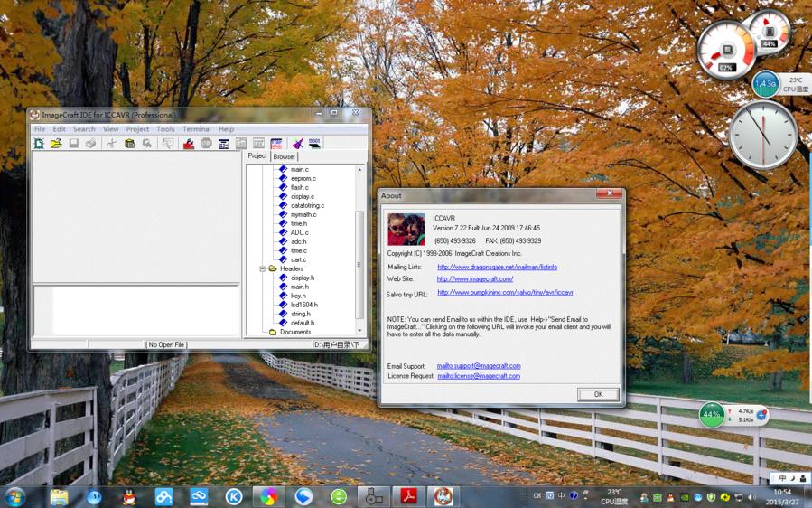Select display.h in the Headers list
This screenshot has height=508, width=812.
click(303, 278)
